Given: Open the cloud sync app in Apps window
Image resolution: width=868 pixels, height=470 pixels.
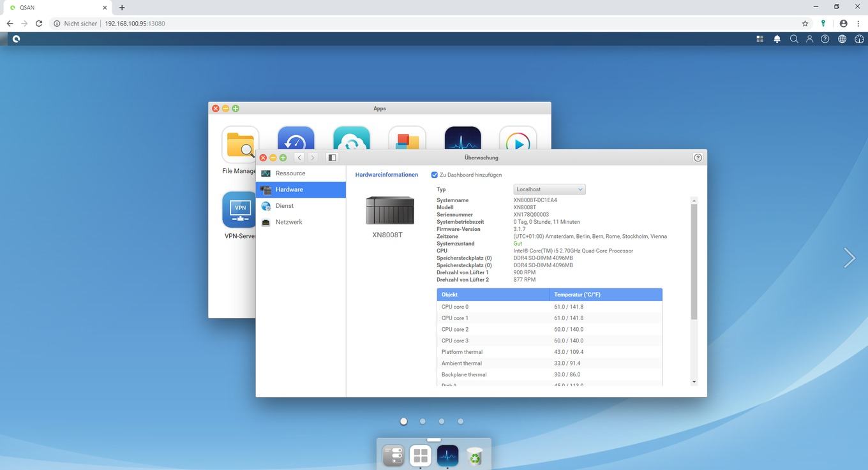Looking at the screenshot, I should [x=352, y=137].
